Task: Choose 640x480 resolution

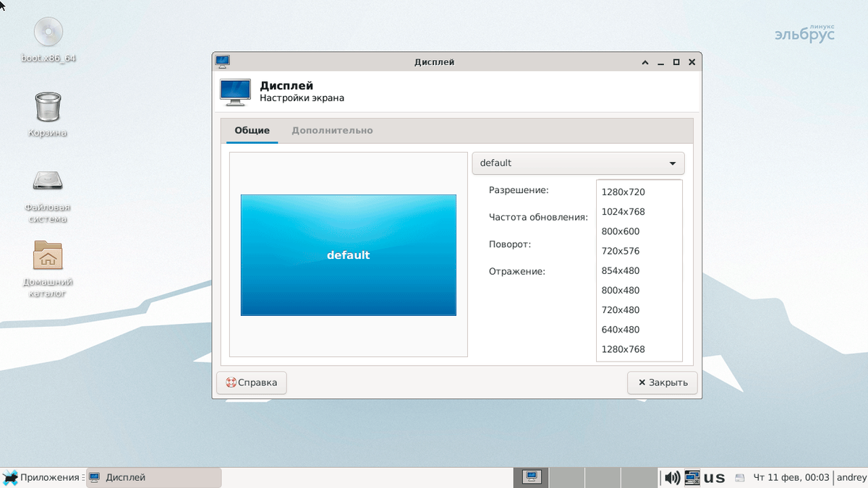Action: tap(639, 329)
